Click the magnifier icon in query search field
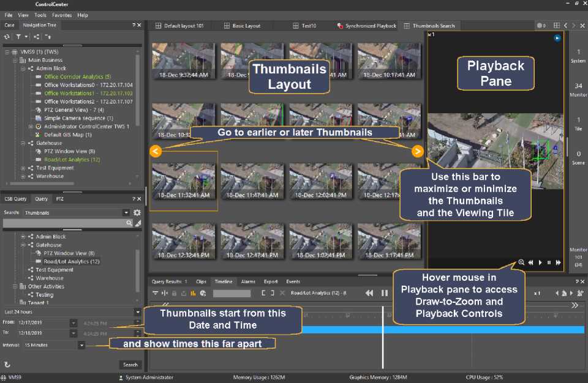The image size is (588, 383). (x=129, y=224)
